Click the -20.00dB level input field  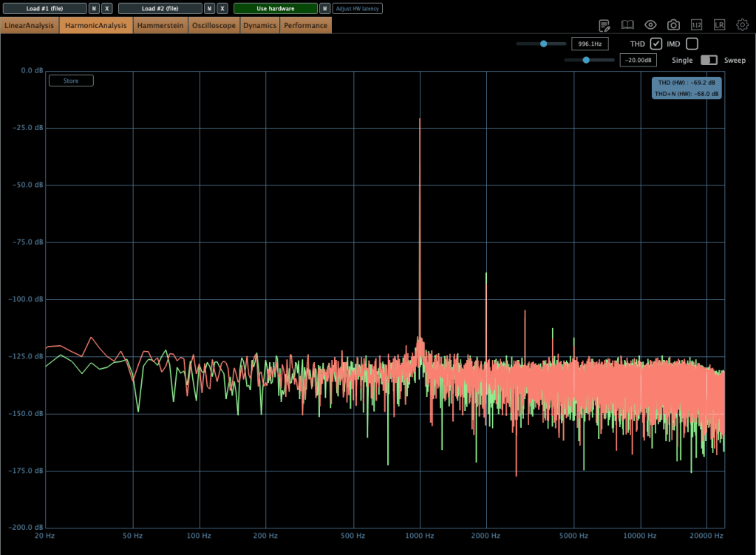tap(638, 60)
